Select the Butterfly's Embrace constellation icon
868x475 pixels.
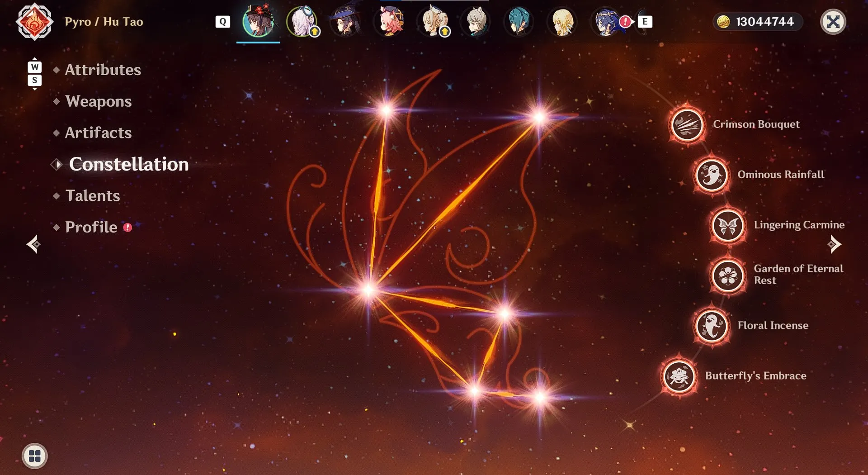click(x=679, y=376)
